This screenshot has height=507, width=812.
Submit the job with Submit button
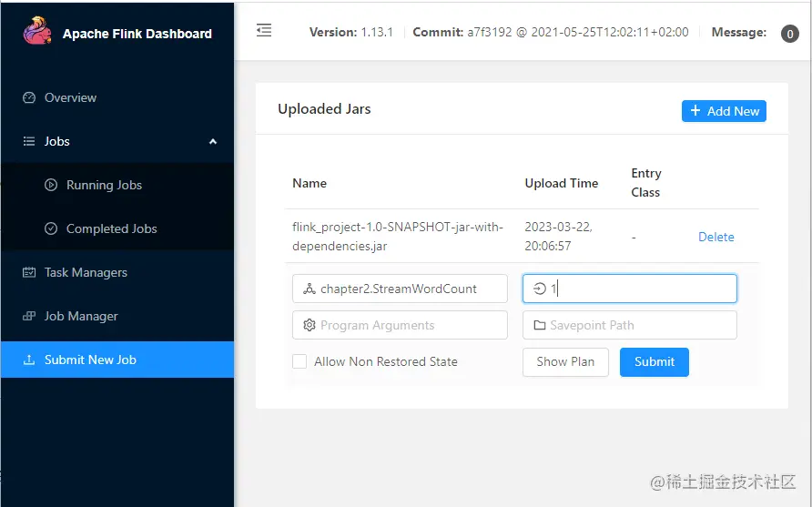(x=654, y=362)
